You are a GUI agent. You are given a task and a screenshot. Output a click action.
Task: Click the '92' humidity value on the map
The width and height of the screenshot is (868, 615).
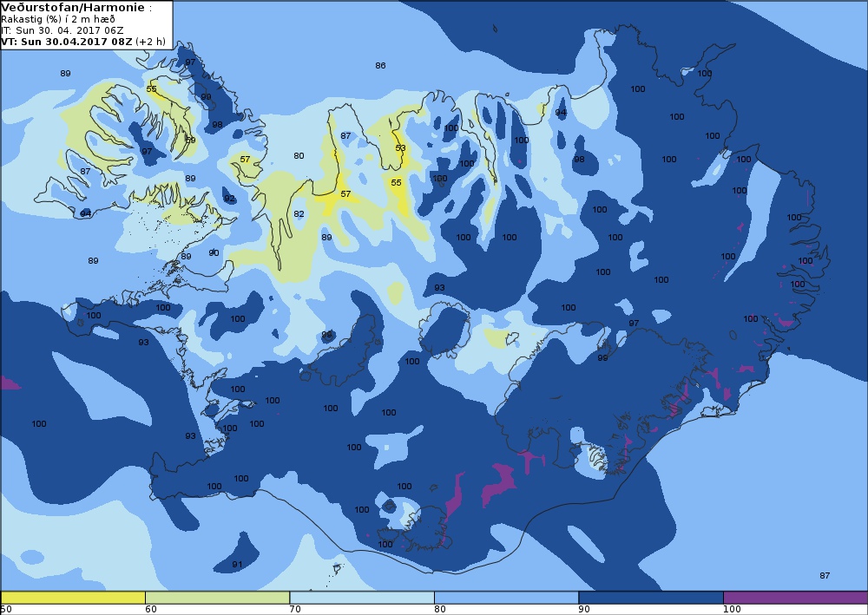tap(229, 198)
